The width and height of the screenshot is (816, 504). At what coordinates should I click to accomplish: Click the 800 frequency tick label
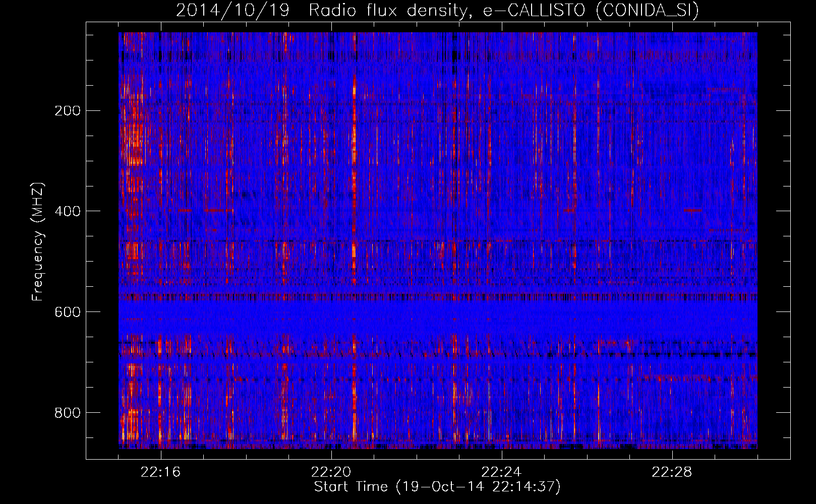point(67,413)
